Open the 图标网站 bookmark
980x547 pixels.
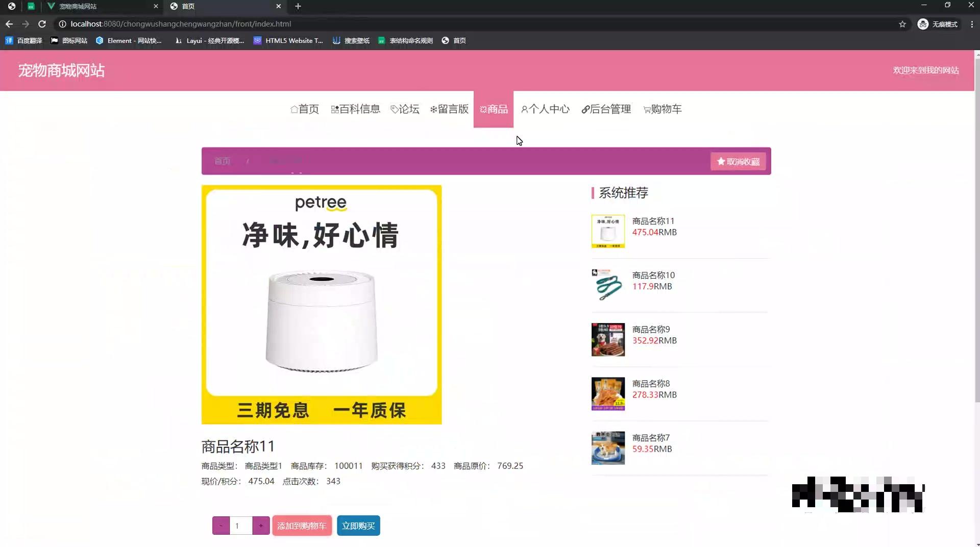[69, 40]
